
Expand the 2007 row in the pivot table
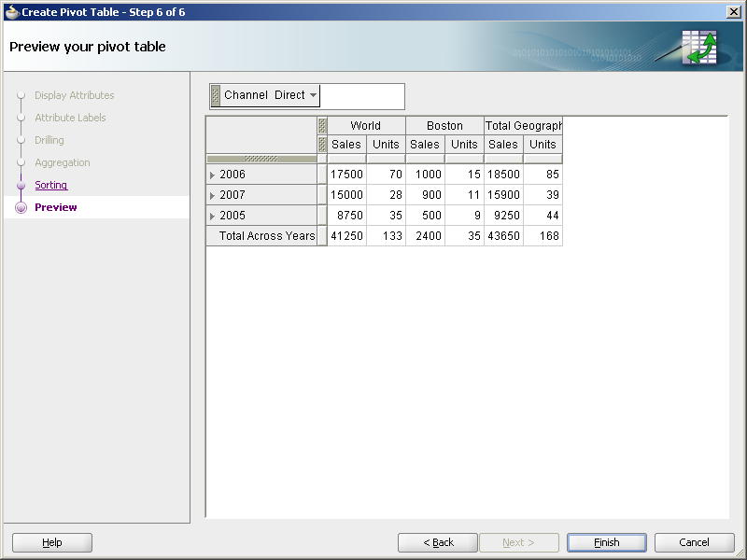213,195
